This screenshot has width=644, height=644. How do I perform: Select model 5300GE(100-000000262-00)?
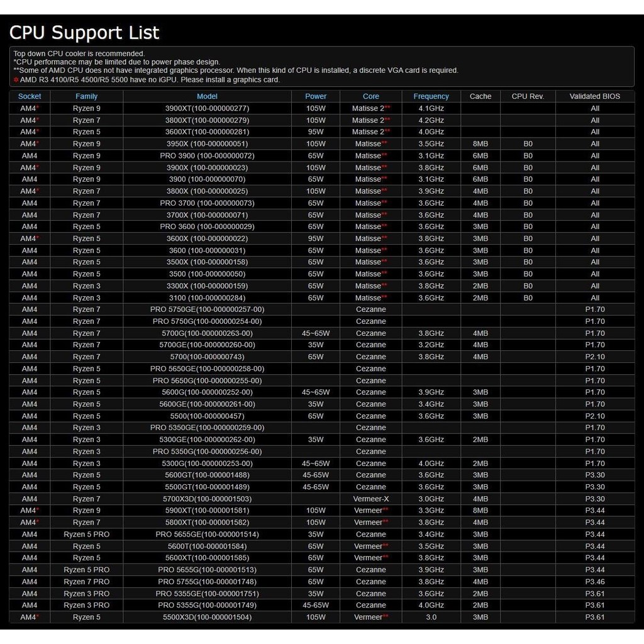pyautogui.click(x=207, y=439)
